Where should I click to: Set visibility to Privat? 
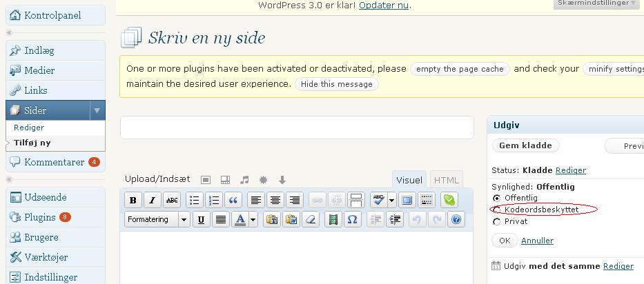(x=496, y=222)
